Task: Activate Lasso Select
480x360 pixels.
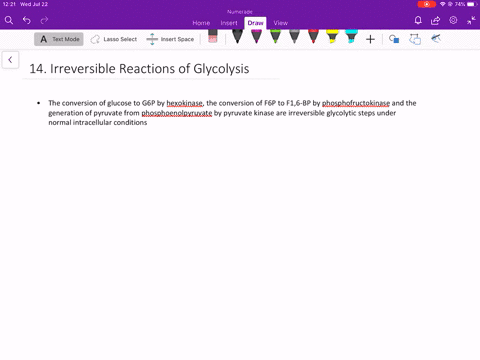Action: point(113,39)
